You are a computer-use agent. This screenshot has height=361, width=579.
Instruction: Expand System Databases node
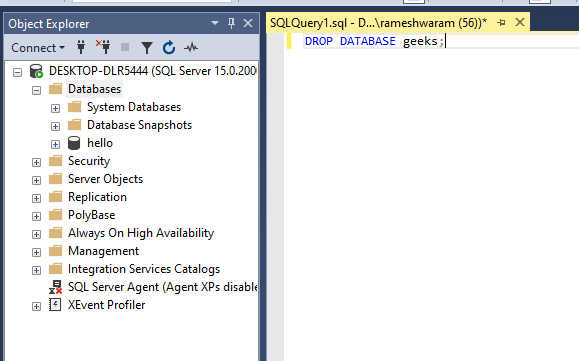click(55, 109)
